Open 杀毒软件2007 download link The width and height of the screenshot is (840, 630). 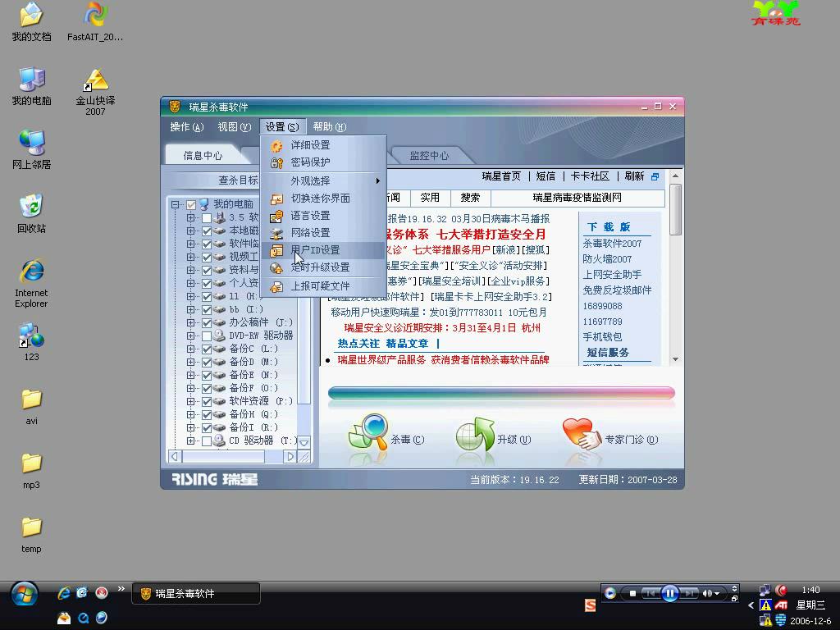612,244
